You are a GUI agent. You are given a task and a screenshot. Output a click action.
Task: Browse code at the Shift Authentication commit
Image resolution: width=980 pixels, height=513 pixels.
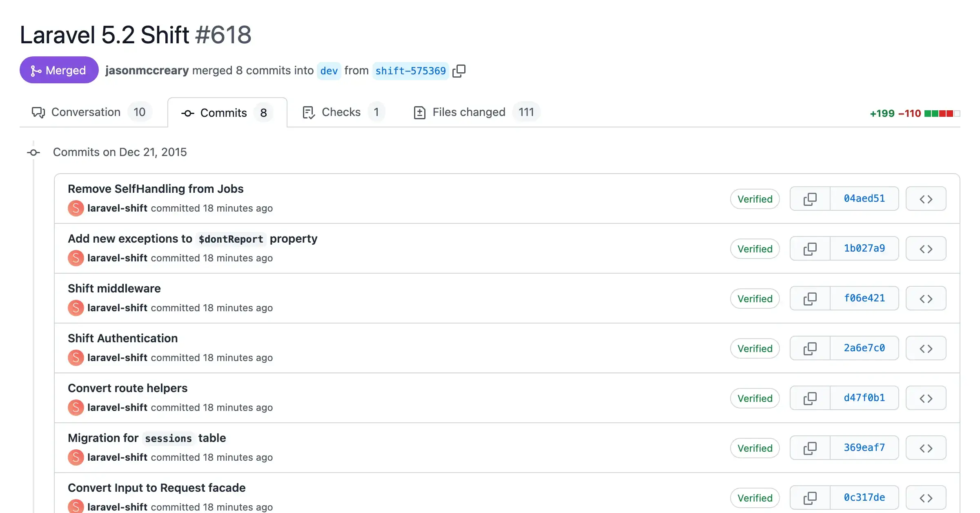click(x=926, y=348)
